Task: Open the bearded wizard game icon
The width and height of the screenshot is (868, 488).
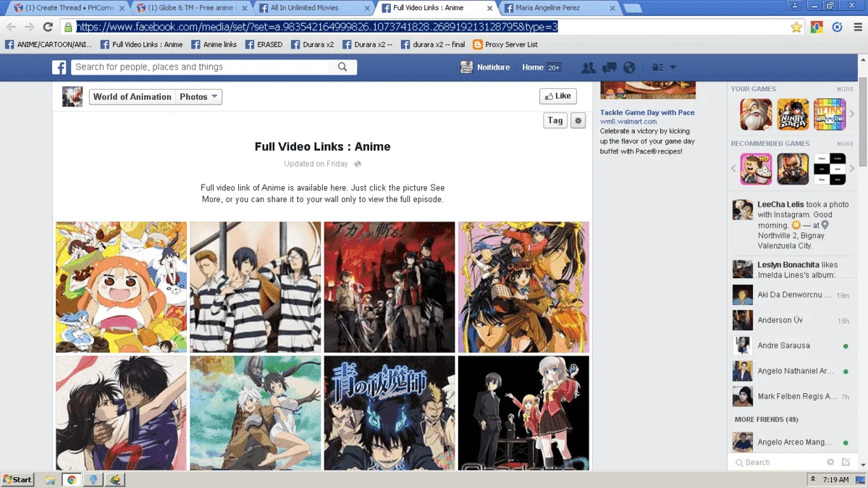Action: (x=757, y=114)
